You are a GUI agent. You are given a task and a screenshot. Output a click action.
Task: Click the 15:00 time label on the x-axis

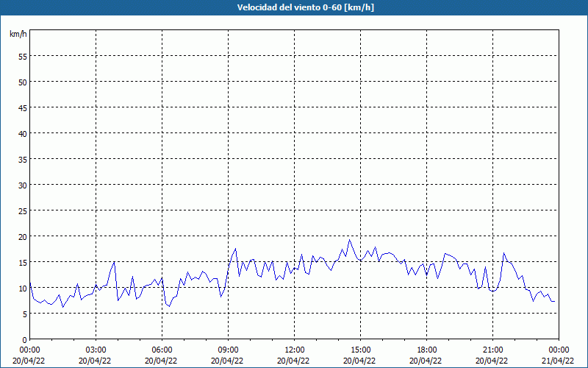coord(360,350)
